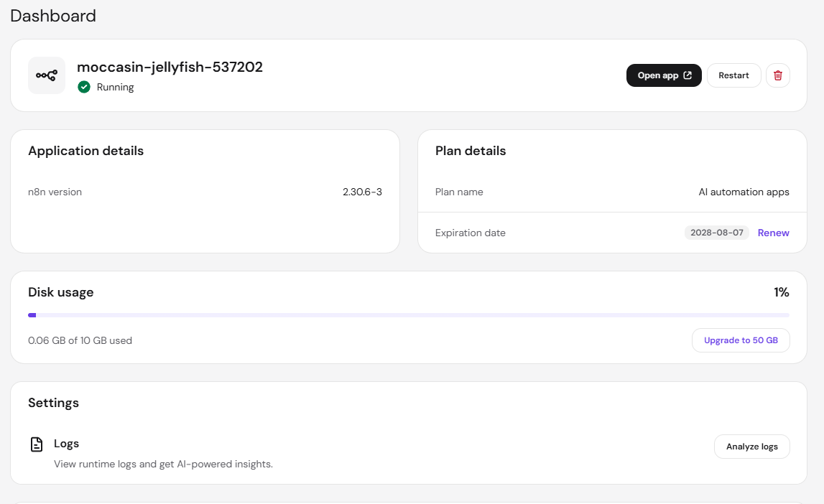Click the disk usage progress bar
The height and width of the screenshot is (504, 824).
click(408, 315)
